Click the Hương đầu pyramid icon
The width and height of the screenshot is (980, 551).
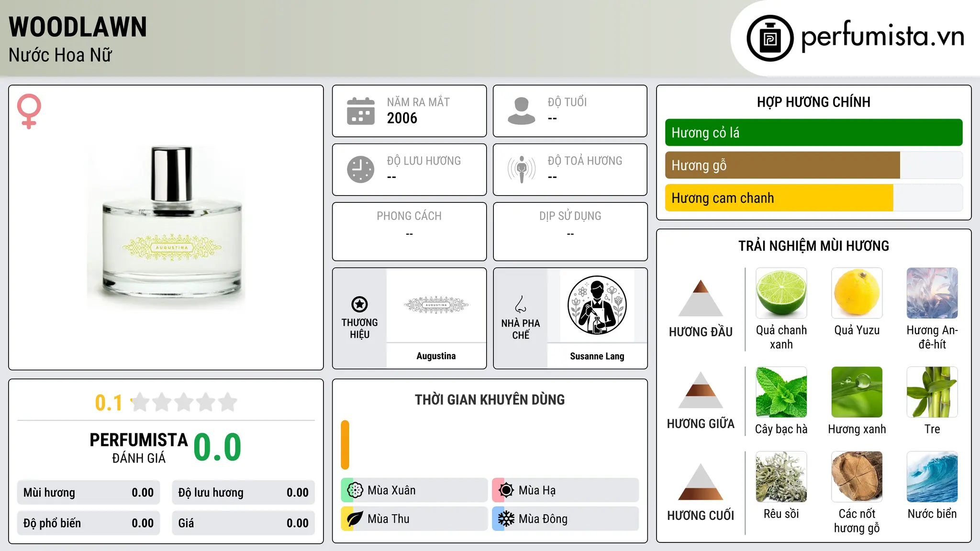pos(701,298)
